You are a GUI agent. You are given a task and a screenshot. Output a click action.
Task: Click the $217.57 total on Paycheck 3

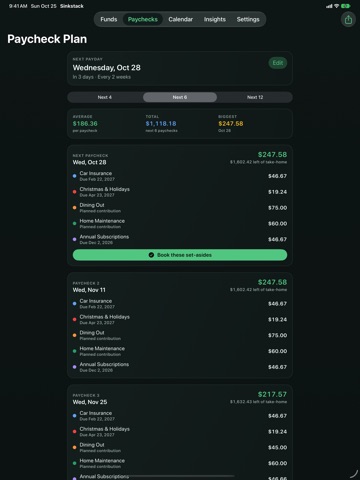(x=272, y=394)
